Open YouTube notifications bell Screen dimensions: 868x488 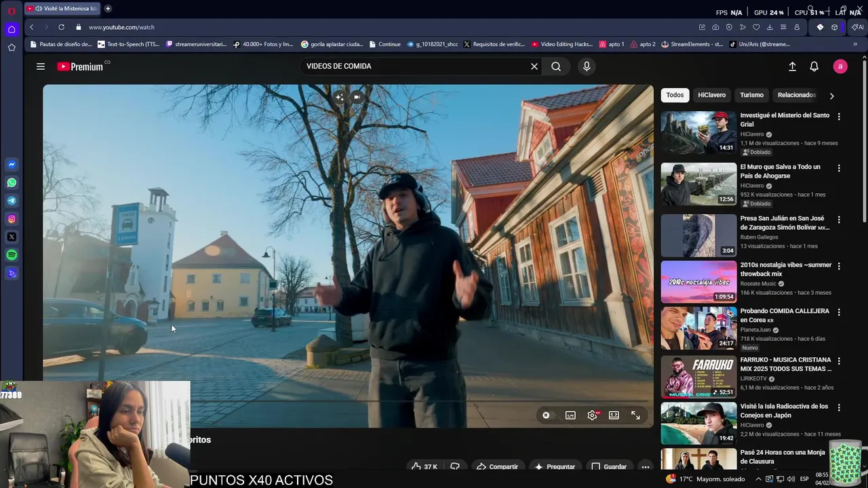pyautogui.click(x=814, y=66)
